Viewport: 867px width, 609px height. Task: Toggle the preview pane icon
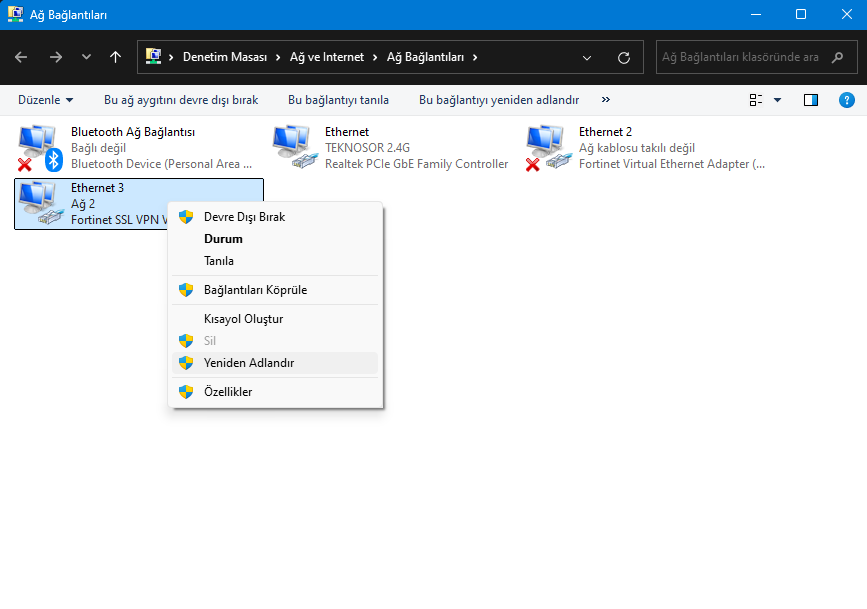(811, 100)
